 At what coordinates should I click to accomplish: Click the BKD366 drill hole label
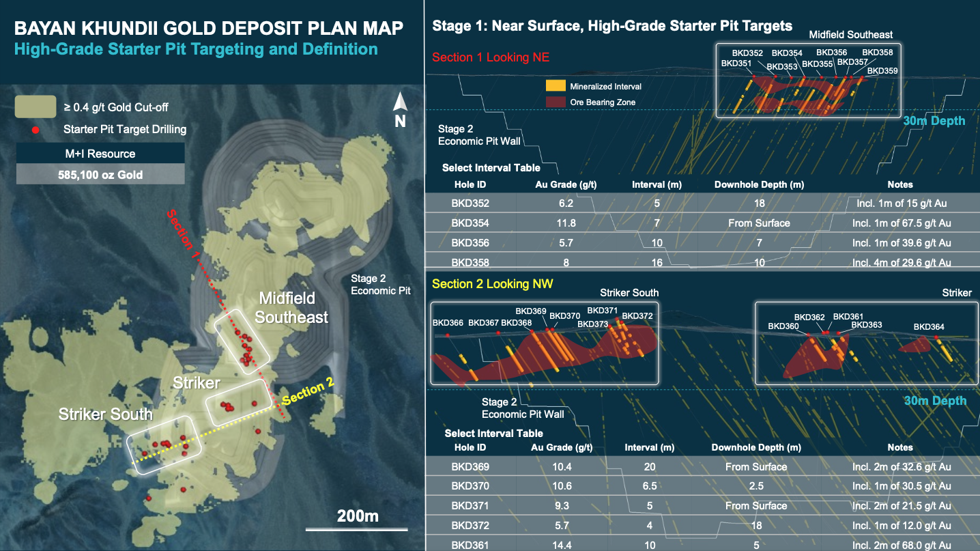(x=448, y=323)
